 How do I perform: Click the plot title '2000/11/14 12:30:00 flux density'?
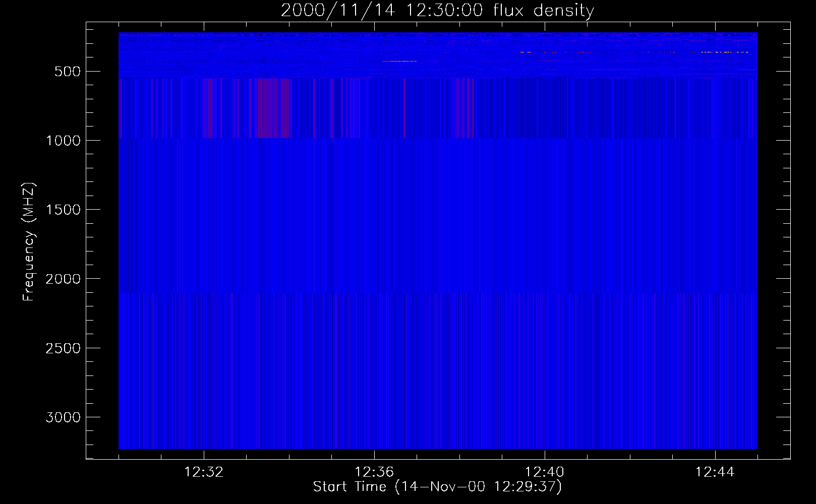(437, 11)
